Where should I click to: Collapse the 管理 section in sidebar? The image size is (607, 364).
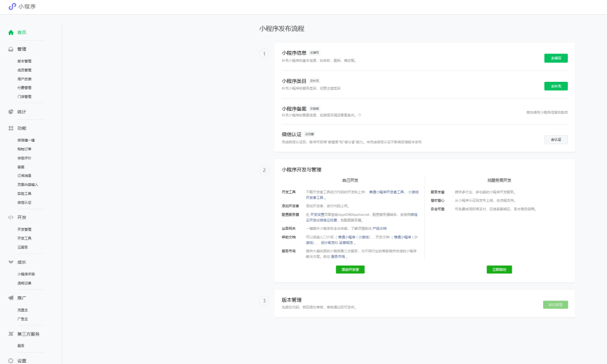click(x=20, y=49)
